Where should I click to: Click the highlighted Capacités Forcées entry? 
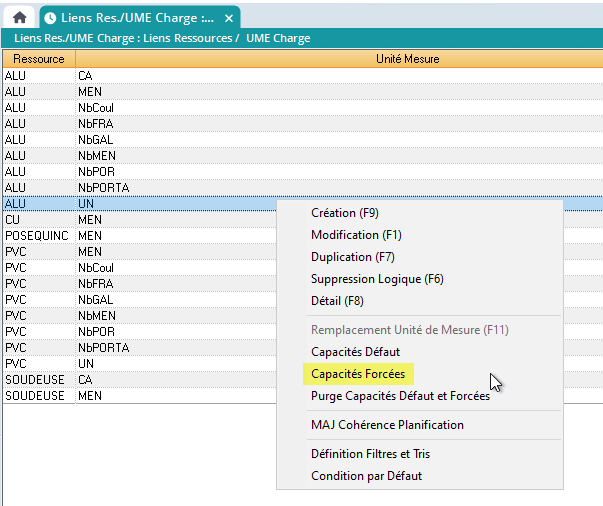(356, 374)
